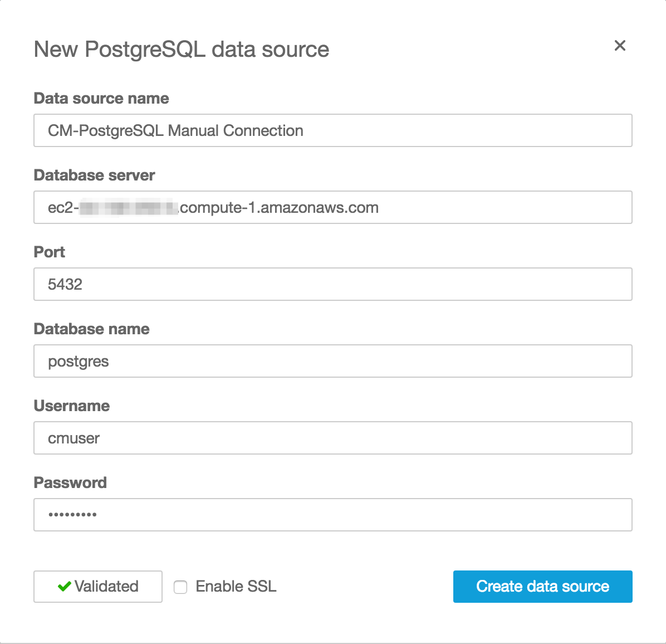The height and width of the screenshot is (644, 666).
Task: Click the Username field showing cmuser
Action: (332, 438)
